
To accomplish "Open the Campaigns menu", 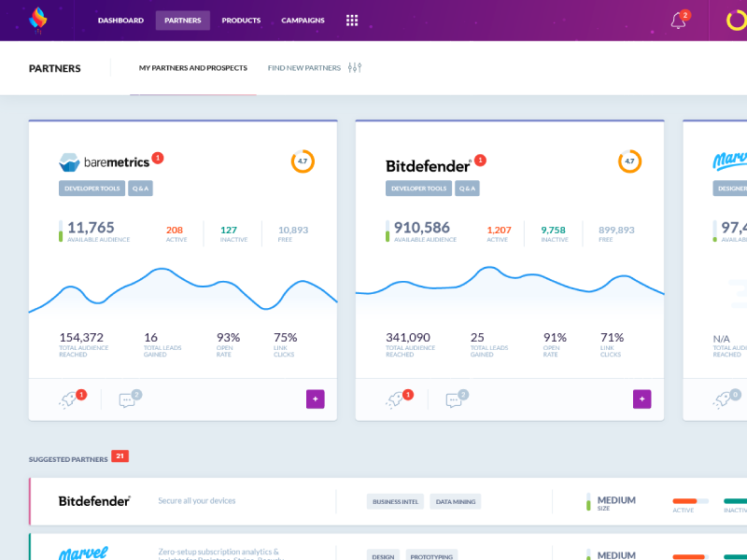I will coord(303,21).
